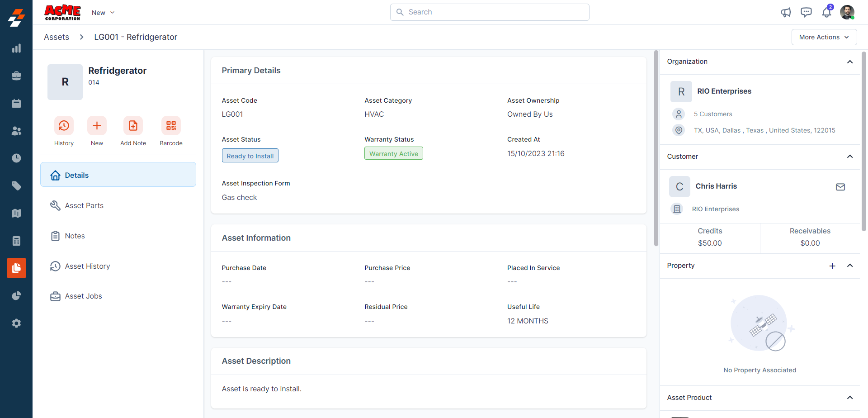This screenshot has height=418, width=868.
Task: Click the Add Note icon
Action: click(x=133, y=126)
